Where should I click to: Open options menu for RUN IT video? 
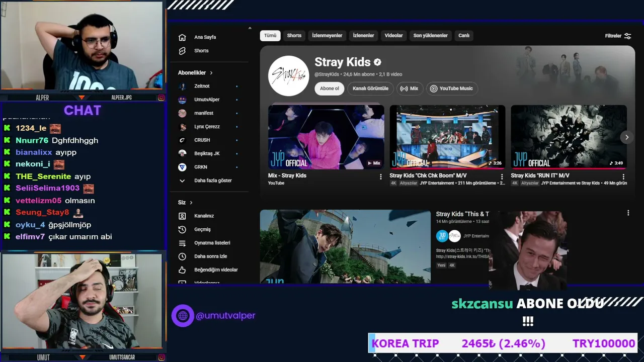623,176
